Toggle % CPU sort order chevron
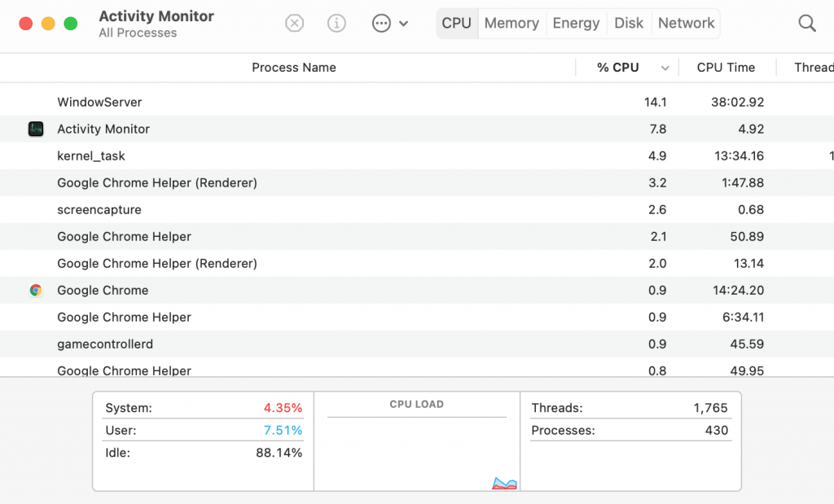 pos(665,68)
